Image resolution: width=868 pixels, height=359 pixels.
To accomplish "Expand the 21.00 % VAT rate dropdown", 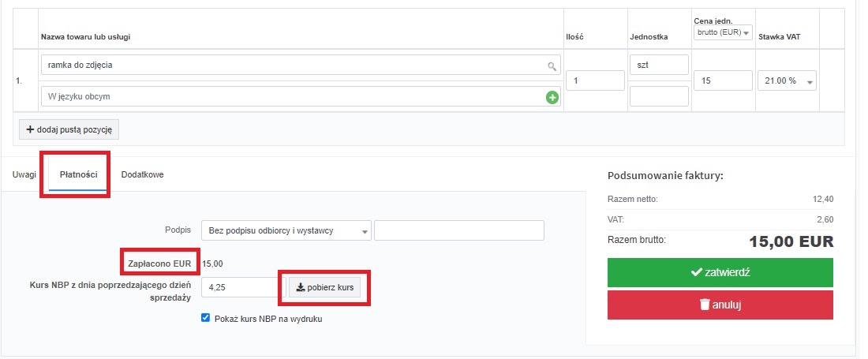I will pos(787,80).
